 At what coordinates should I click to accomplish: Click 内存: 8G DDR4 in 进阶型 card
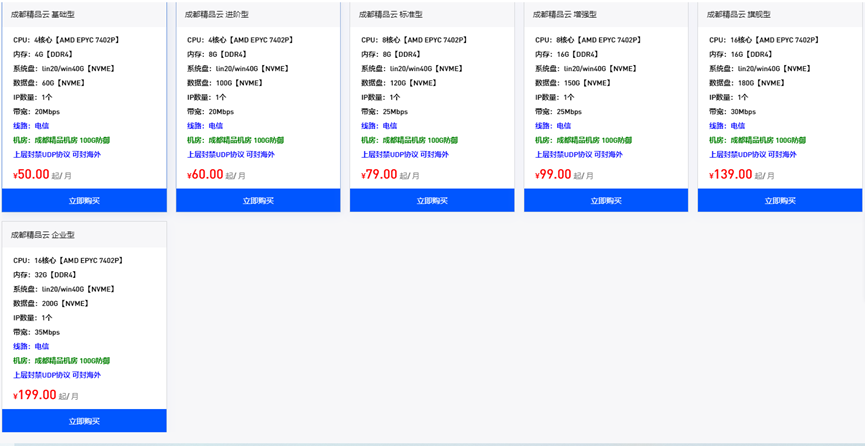(x=217, y=54)
